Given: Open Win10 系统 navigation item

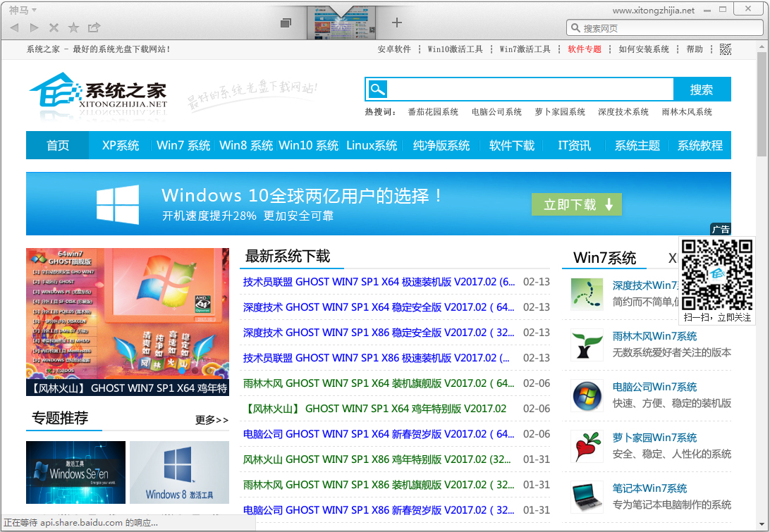Looking at the screenshot, I should point(309,145).
